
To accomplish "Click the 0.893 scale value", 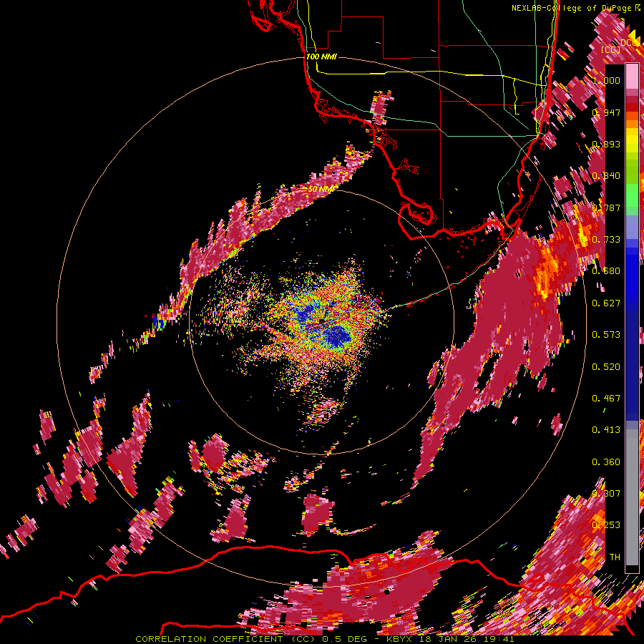I will coord(606,144).
